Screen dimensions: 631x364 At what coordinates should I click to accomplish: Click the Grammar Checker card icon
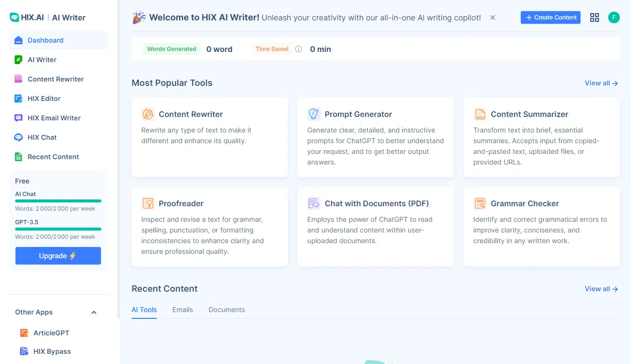480,203
